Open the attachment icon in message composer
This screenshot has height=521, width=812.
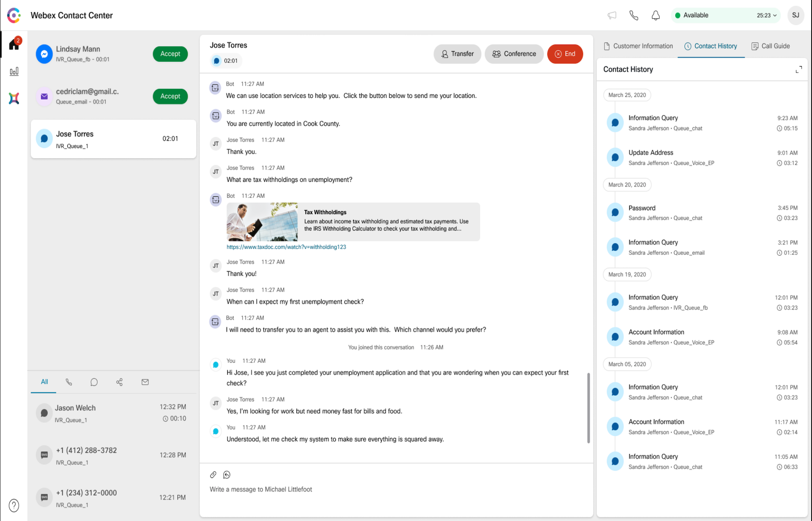coord(213,474)
